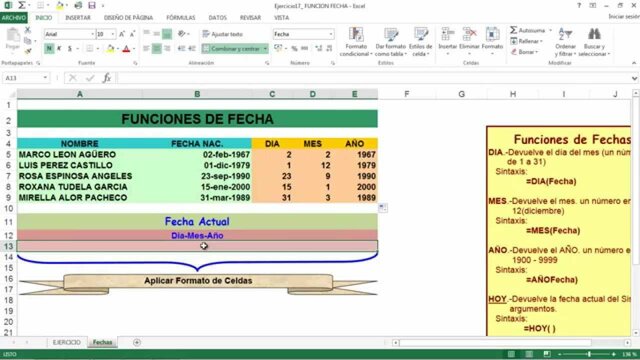This screenshot has height=360, width=640.
Task: Toggle underline S formatting
Action: pos(70,49)
